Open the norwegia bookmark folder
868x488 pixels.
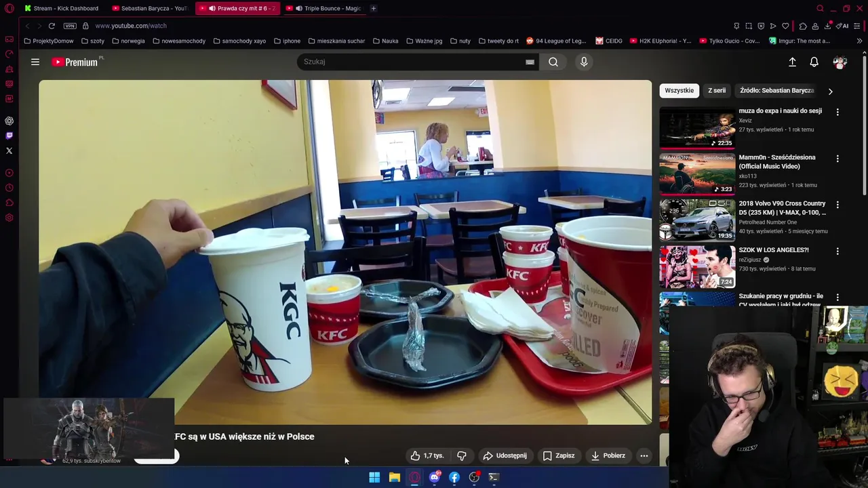pos(129,41)
